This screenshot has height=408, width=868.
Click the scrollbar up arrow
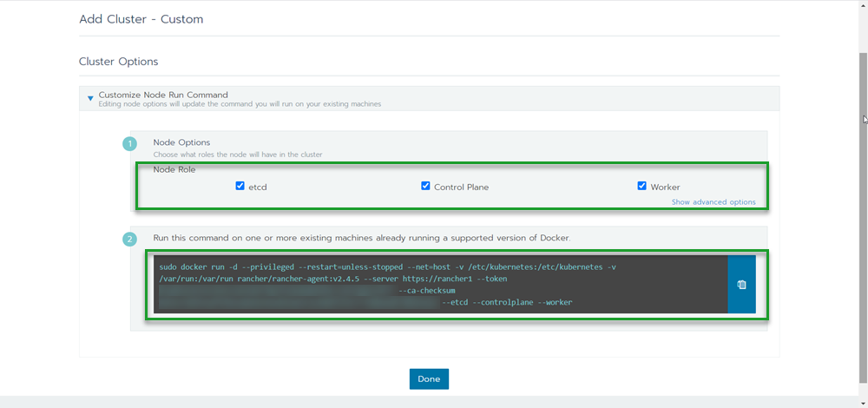(x=862, y=4)
